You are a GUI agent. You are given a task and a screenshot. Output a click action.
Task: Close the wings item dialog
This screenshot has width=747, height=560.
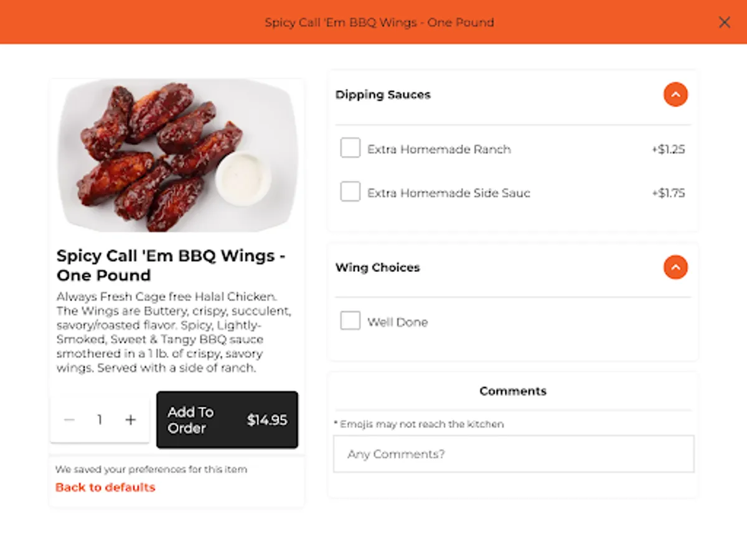coord(724,22)
